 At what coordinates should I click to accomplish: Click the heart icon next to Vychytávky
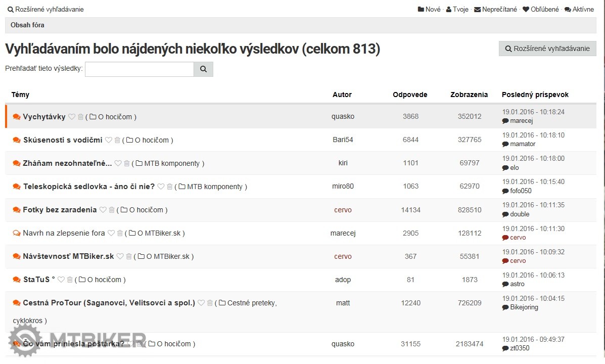click(72, 117)
